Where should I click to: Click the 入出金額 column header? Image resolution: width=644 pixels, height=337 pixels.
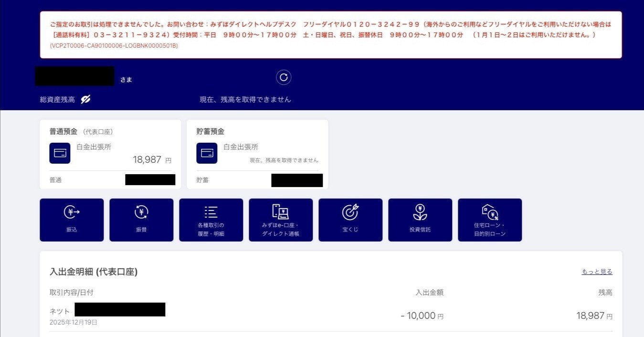coord(430,292)
